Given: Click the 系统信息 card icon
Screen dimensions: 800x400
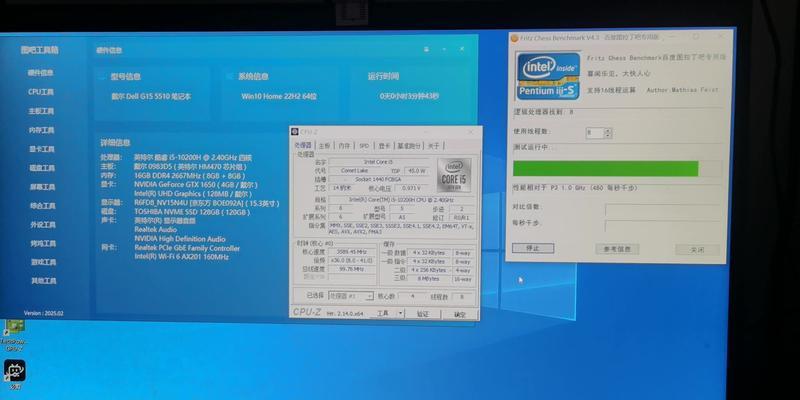Looking at the screenshot, I should 230,77.
